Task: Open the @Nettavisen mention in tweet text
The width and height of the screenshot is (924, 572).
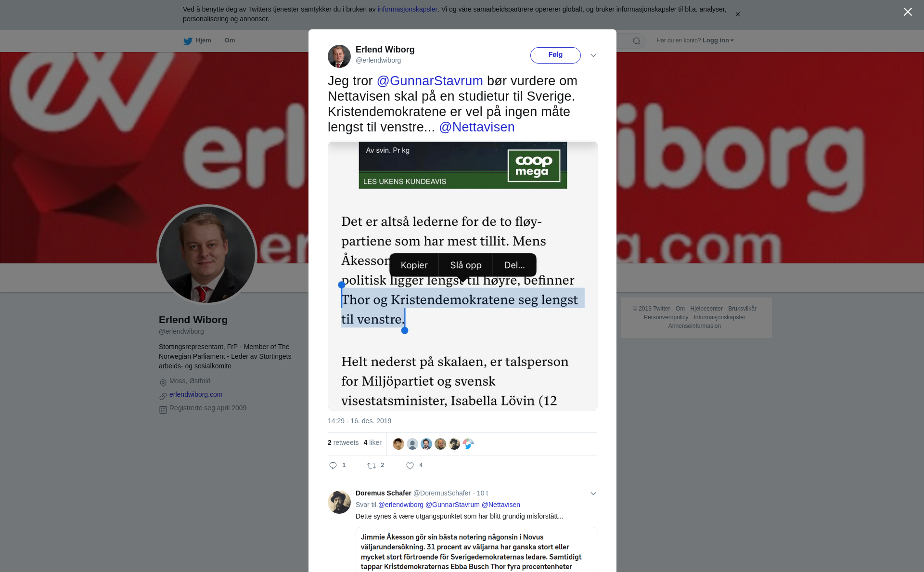Action: coord(477,127)
